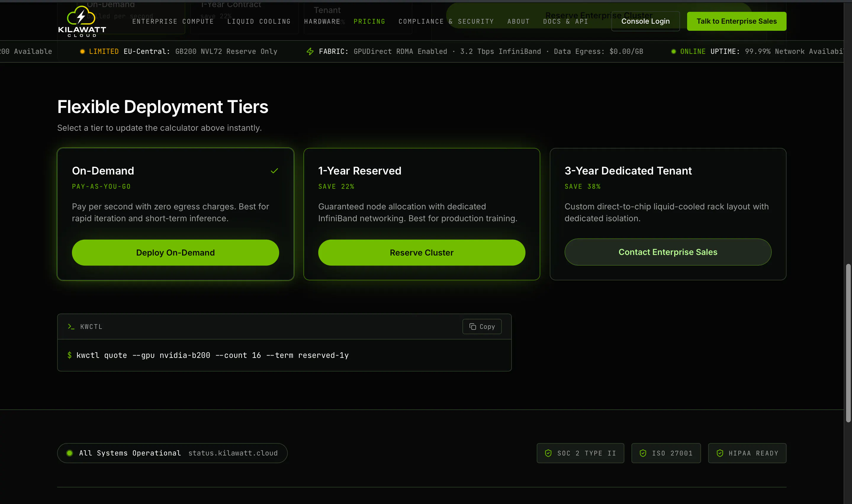Viewport: 852px width, 504px height.
Task: Click the SOC 2 TYPE II badge label
Action: tap(586, 453)
